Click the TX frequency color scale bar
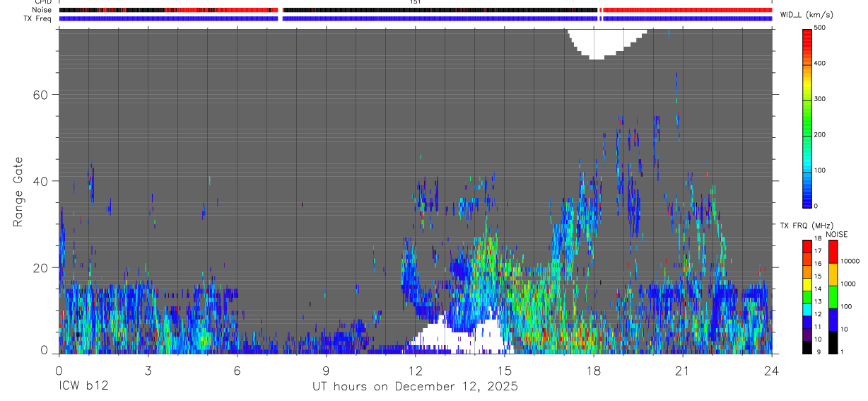Image resolution: width=868 pixels, height=401 pixels. [x=807, y=296]
